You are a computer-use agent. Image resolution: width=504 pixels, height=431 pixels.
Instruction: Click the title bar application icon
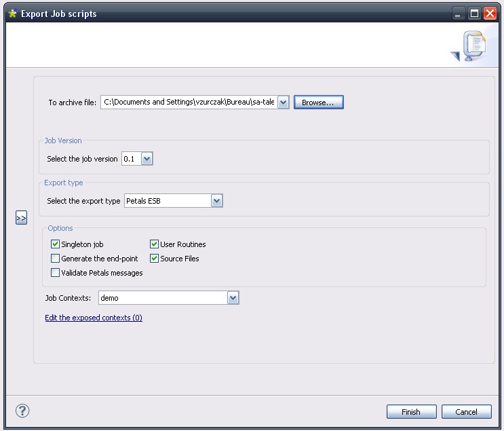(x=12, y=13)
